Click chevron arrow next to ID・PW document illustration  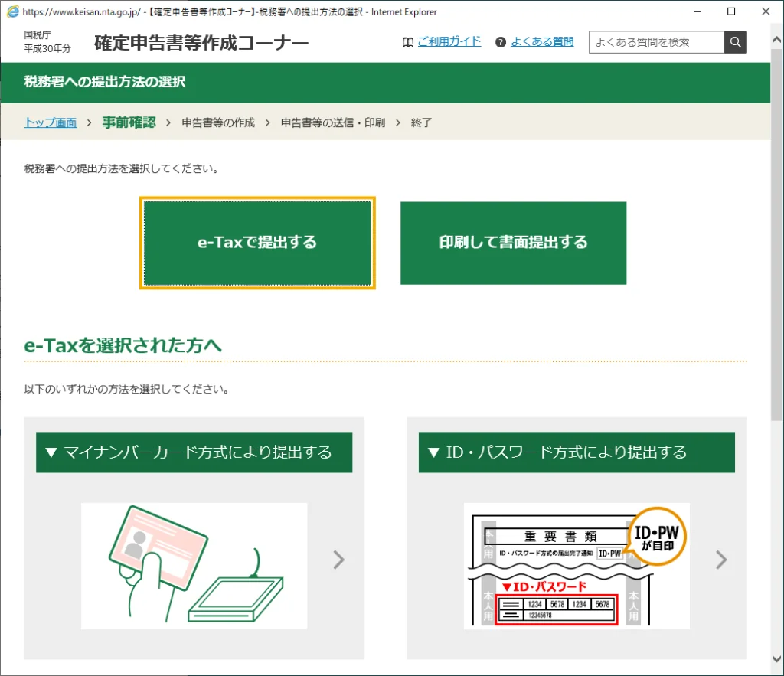pos(721,560)
